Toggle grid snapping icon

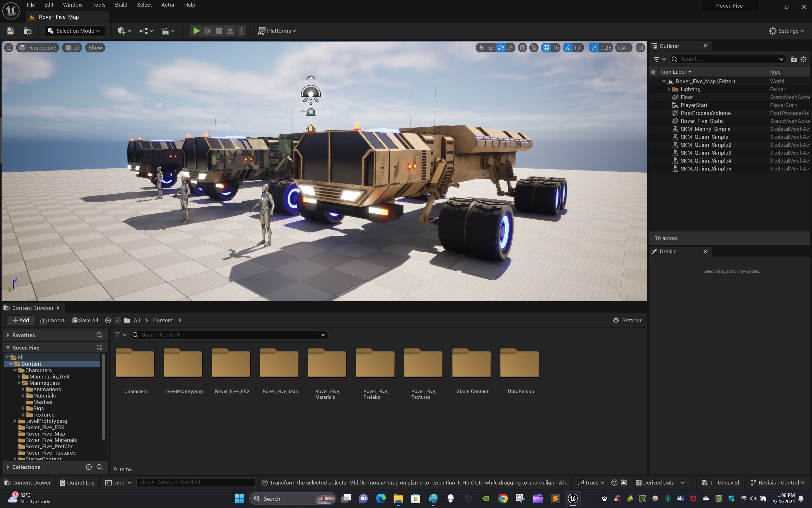click(x=546, y=48)
